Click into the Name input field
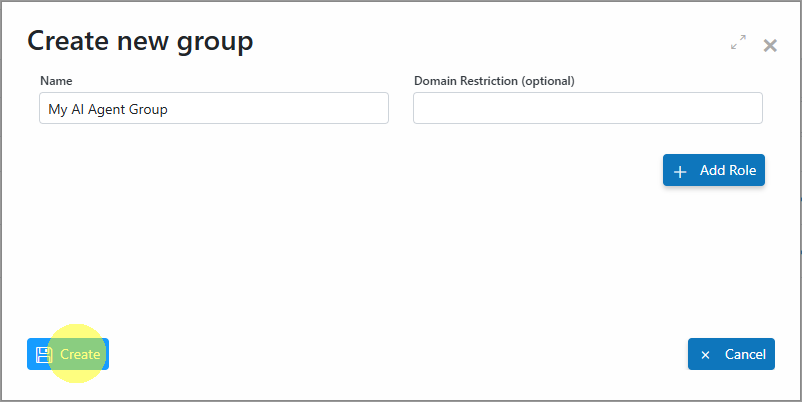The height and width of the screenshot is (402, 802). pos(214,108)
